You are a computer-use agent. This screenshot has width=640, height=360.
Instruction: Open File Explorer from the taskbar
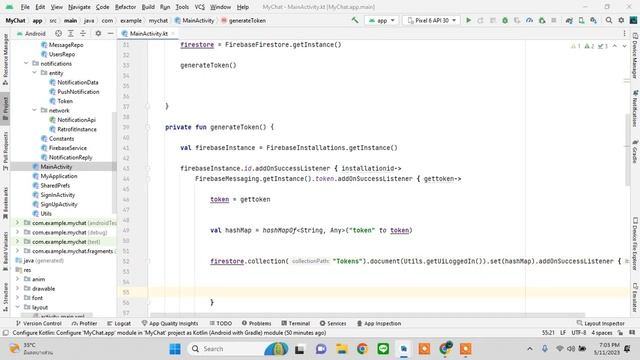(x=341, y=349)
